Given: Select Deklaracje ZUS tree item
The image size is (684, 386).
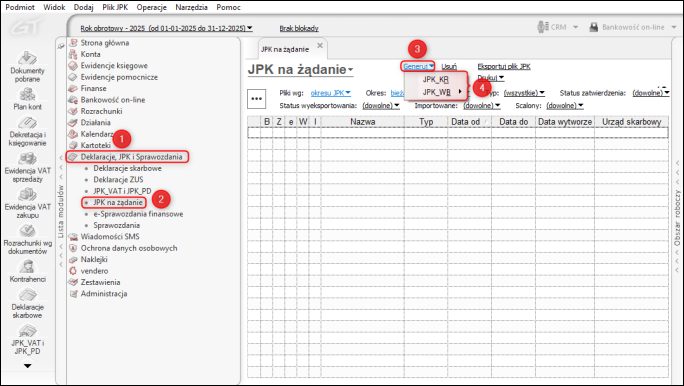Looking at the screenshot, I should tap(118, 179).
